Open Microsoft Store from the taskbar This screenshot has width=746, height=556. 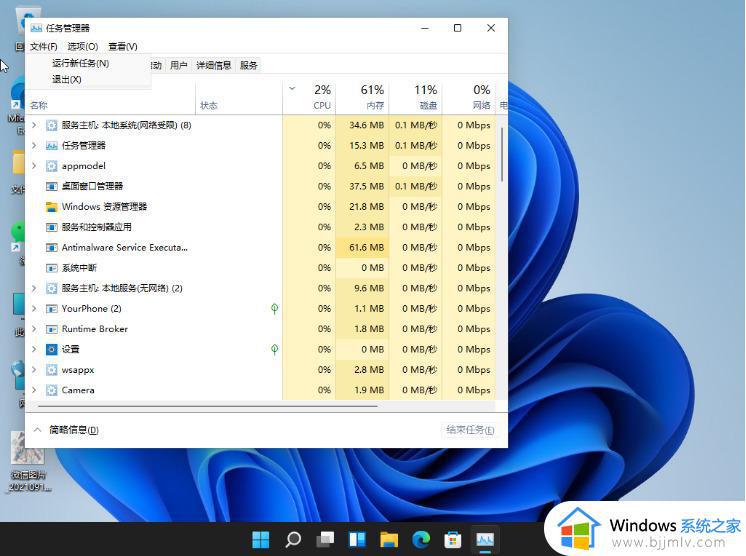pyautogui.click(x=453, y=539)
